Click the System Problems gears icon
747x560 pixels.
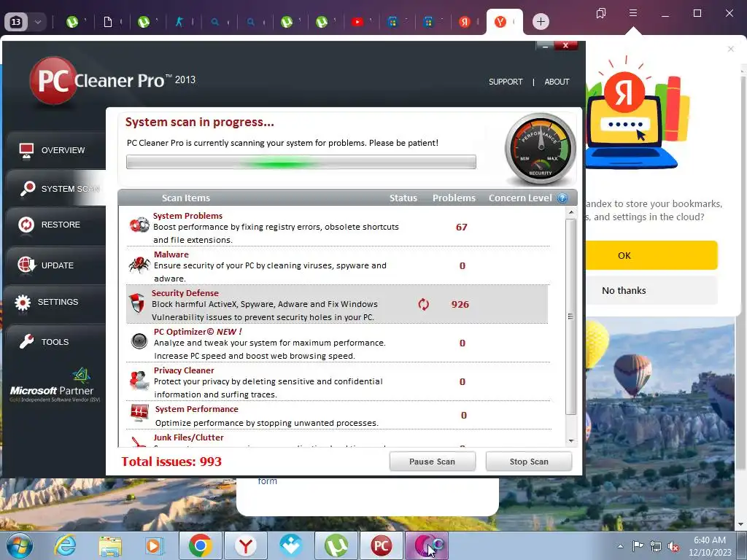[x=139, y=225]
